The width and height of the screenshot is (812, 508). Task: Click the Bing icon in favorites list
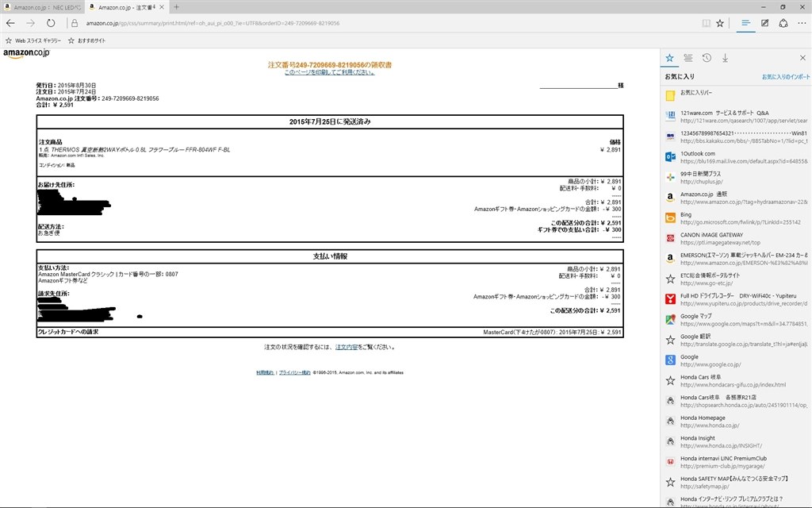coord(670,217)
